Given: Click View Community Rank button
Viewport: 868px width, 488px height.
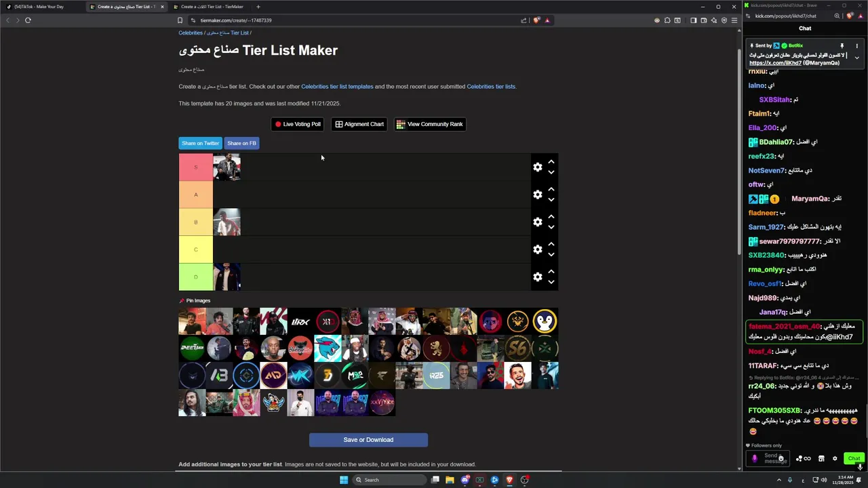Looking at the screenshot, I should click(430, 124).
